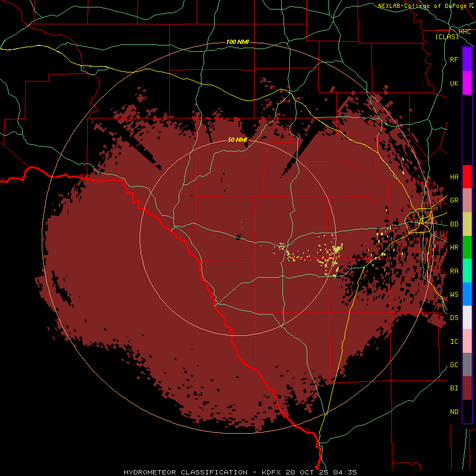This screenshot has width=476, height=476.
Task: Click the RF legend label
Action: point(454,59)
